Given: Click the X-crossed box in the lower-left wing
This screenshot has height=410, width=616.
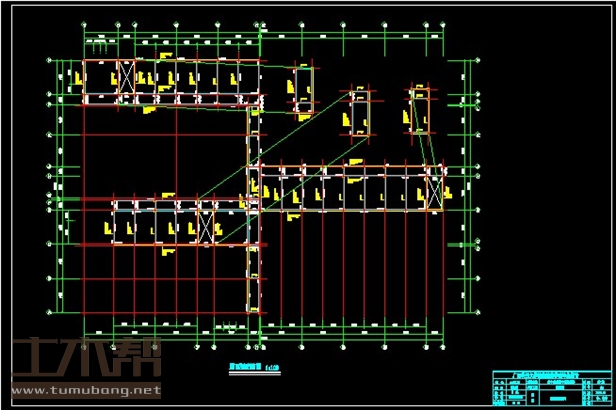Looking at the screenshot, I should pos(207,223).
